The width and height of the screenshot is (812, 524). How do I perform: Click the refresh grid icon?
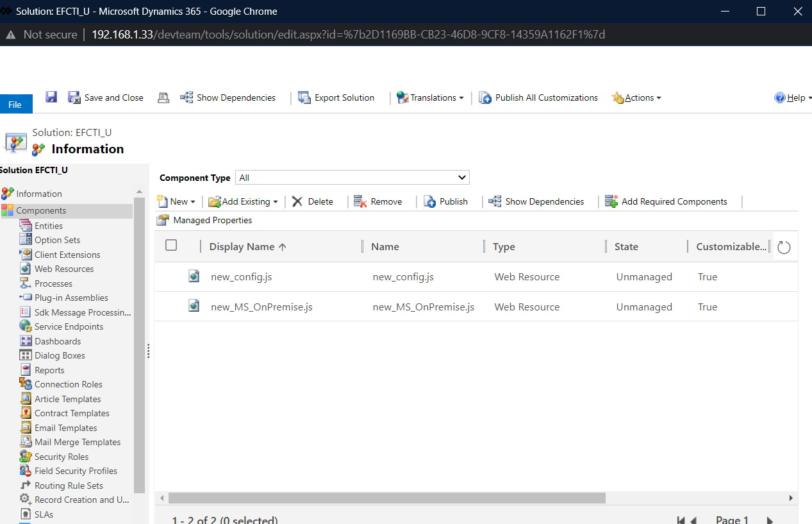[x=784, y=247]
